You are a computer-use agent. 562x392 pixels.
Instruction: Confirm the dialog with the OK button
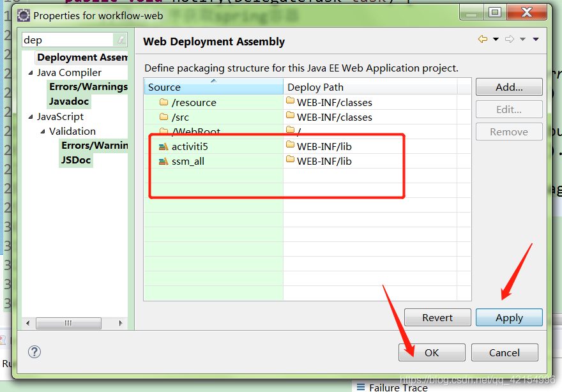pos(432,352)
